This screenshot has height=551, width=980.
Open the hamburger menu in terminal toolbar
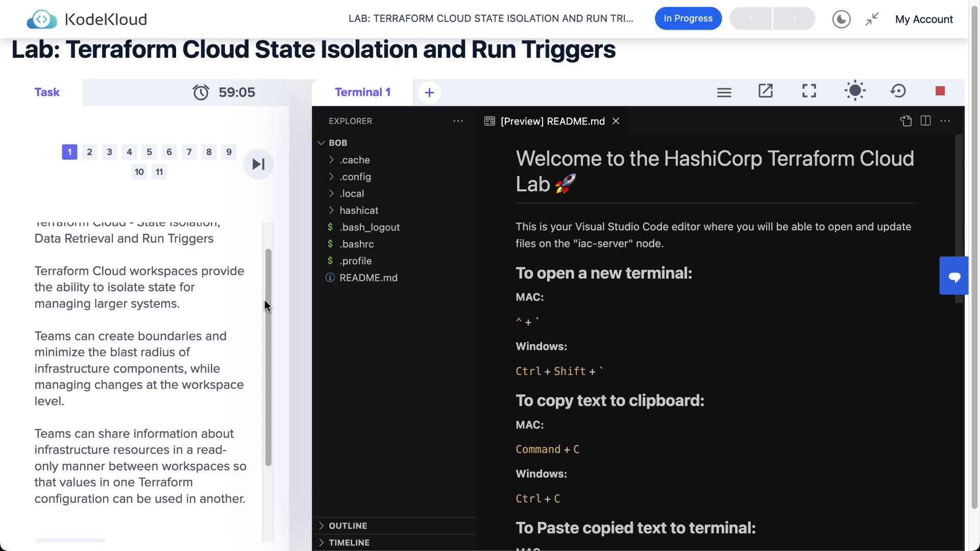coord(724,92)
